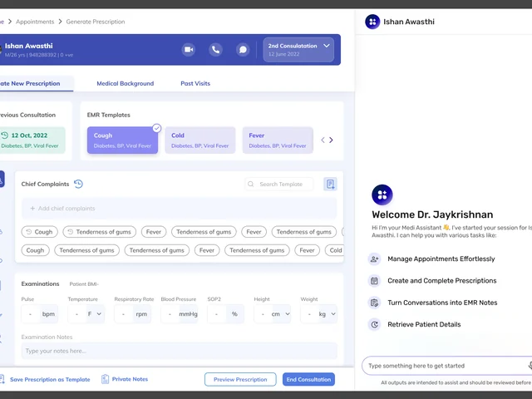This screenshot has width=532, height=399.
Task: Click the Height value input
Action: coord(263,314)
